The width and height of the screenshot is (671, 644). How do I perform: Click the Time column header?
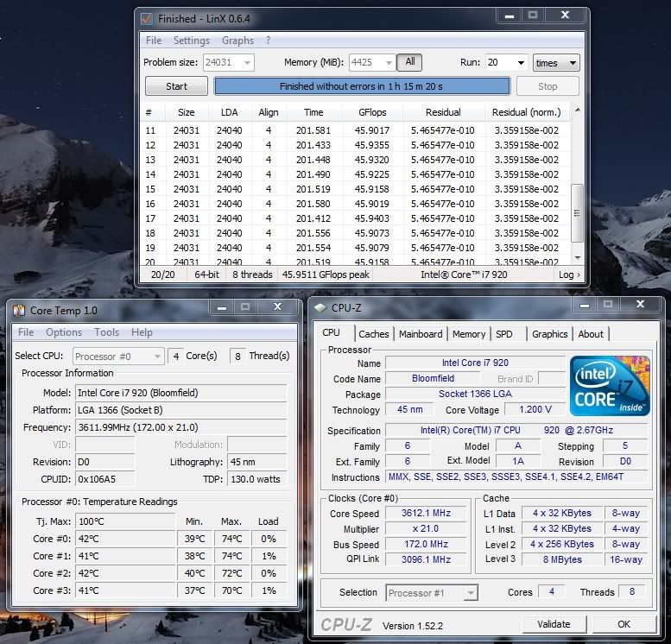pyautogui.click(x=313, y=112)
